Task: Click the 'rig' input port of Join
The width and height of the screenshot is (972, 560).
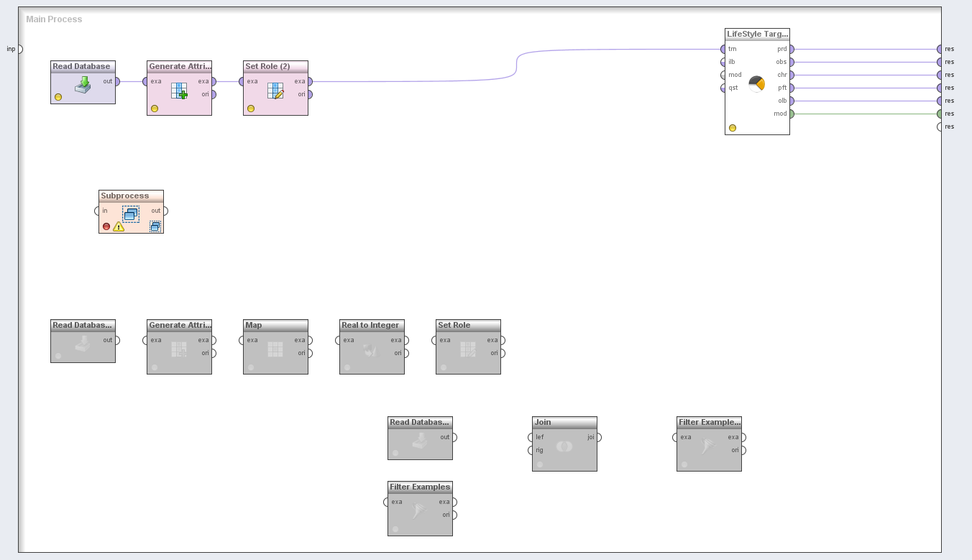Action: 531,450
